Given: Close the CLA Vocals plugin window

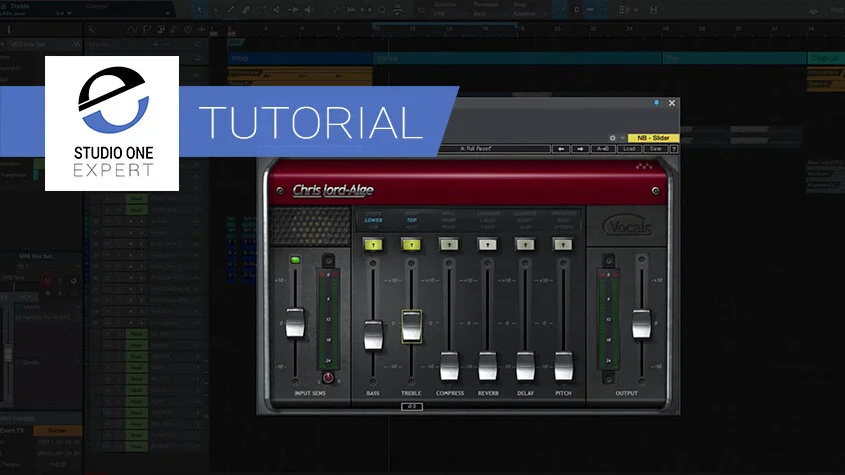Looking at the screenshot, I should pos(671,103).
